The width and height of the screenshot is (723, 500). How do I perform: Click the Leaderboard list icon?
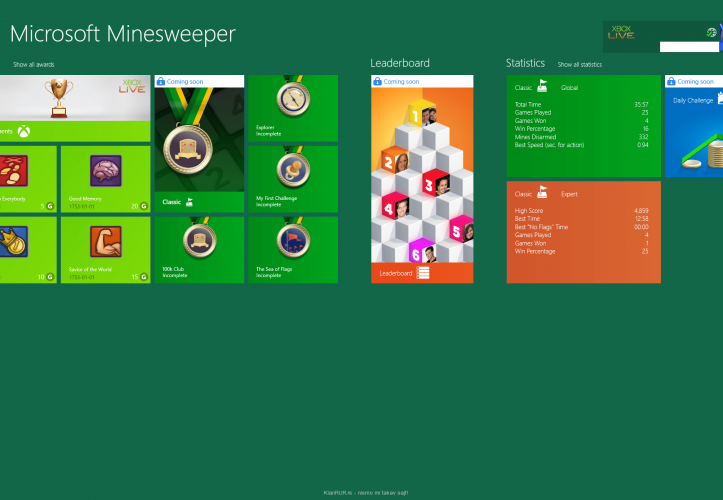click(423, 273)
